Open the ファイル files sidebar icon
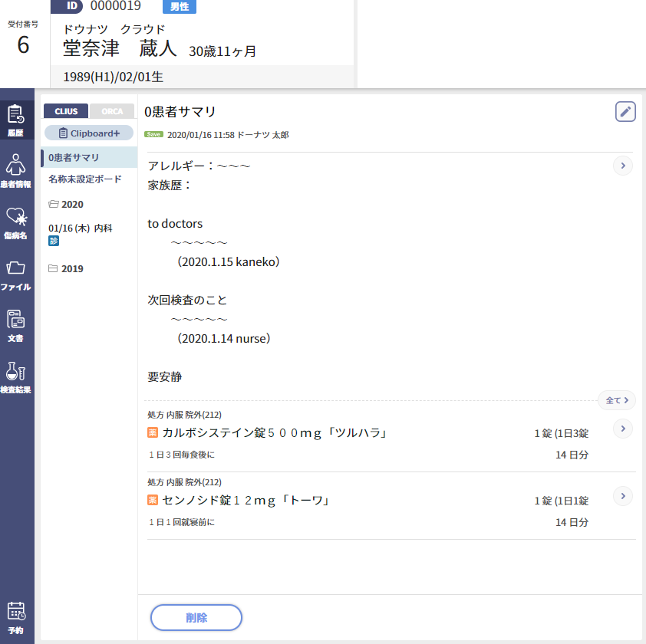Image resolution: width=646 pixels, height=644 pixels. click(x=15, y=274)
